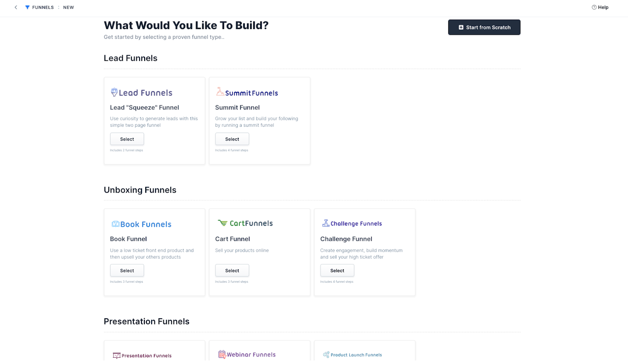Image resolution: width=628 pixels, height=364 pixels.
Task: Click the screen icon in Presentation Funnels logo
Action: tap(116, 355)
